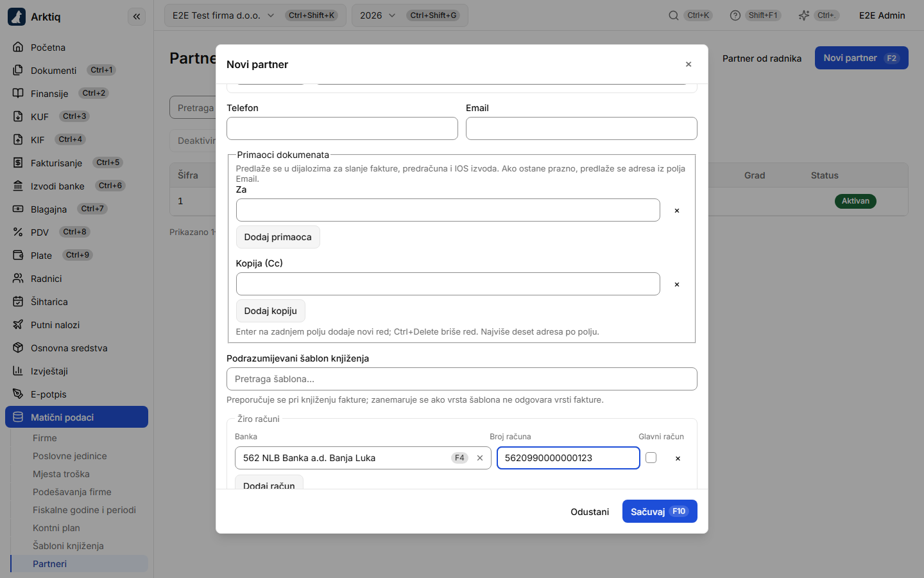Open the 2026 fiscal year dropdown
This screenshot has height=578, width=924.
[410, 15]
